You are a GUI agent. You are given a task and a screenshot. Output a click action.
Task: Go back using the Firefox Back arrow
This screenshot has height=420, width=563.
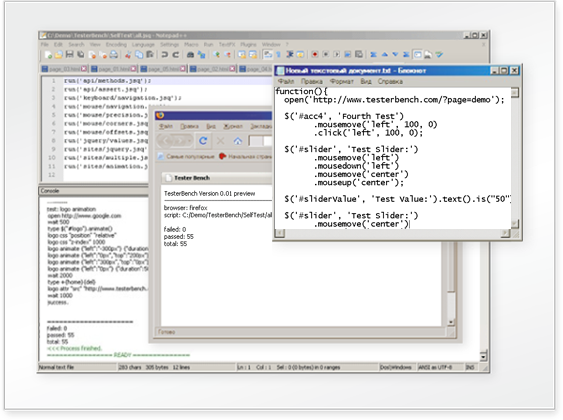coord(166,141)
